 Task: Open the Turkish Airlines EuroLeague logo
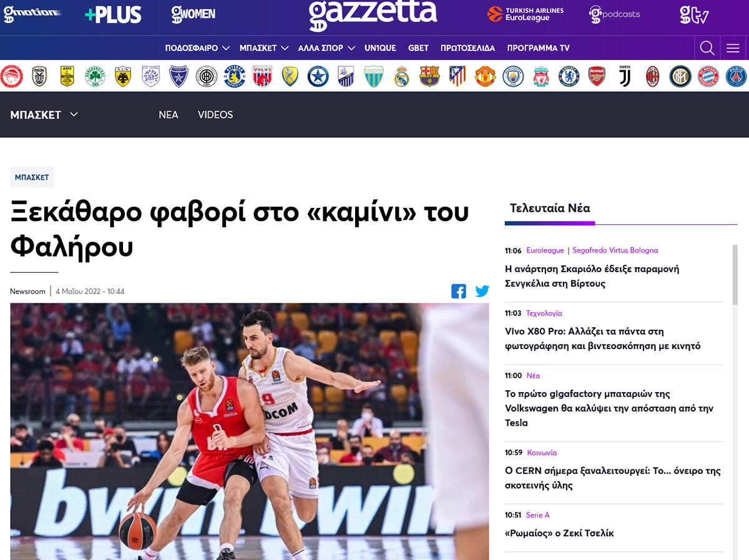tap(526, 14)
